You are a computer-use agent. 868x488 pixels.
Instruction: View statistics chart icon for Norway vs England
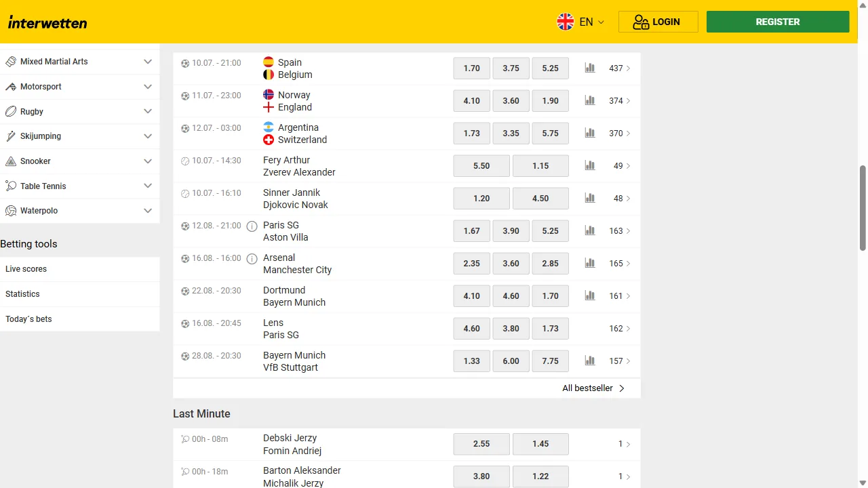coord(590,100)
